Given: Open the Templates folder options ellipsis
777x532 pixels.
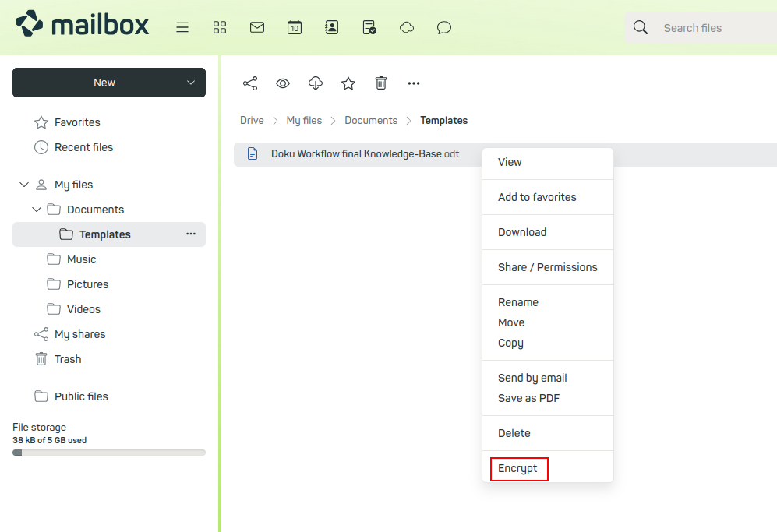Looking at the screenshot, I should (190, 234).
